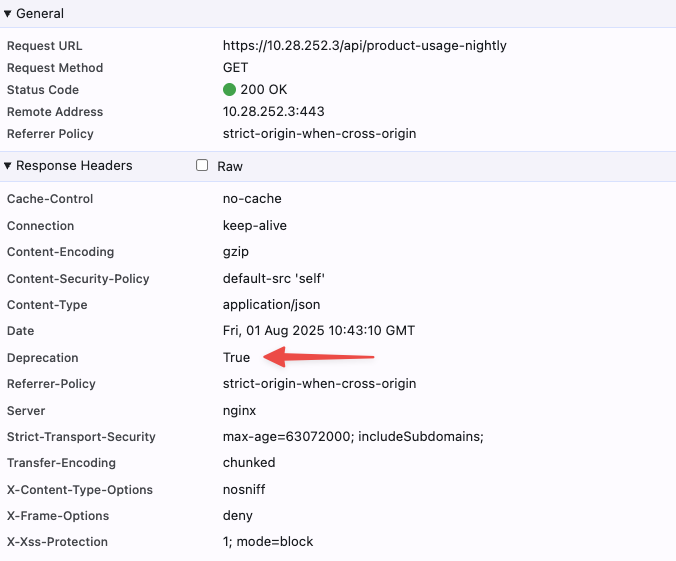The height and width of the screenshot is (561, 676).
Task: Click the X-Xss-Protection header value
Action: point(267,542)
